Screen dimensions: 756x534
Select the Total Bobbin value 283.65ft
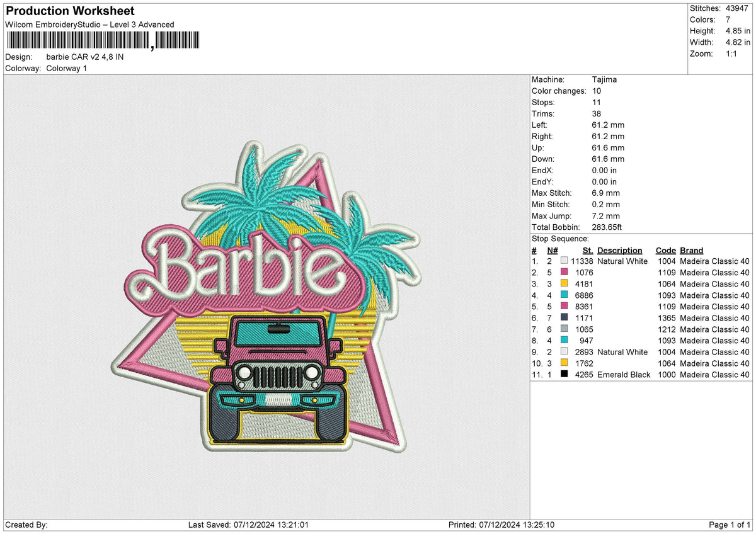coord(607,227)
